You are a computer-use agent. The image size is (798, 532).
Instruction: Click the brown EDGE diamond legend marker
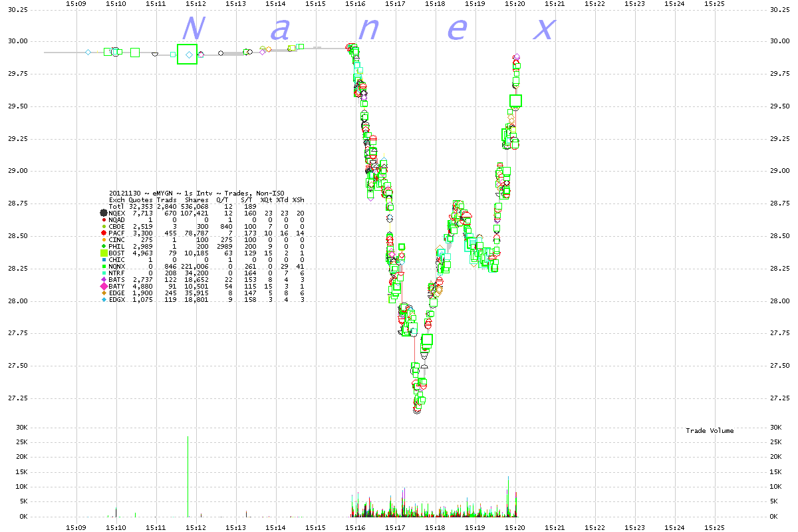(x=103, y=293)
